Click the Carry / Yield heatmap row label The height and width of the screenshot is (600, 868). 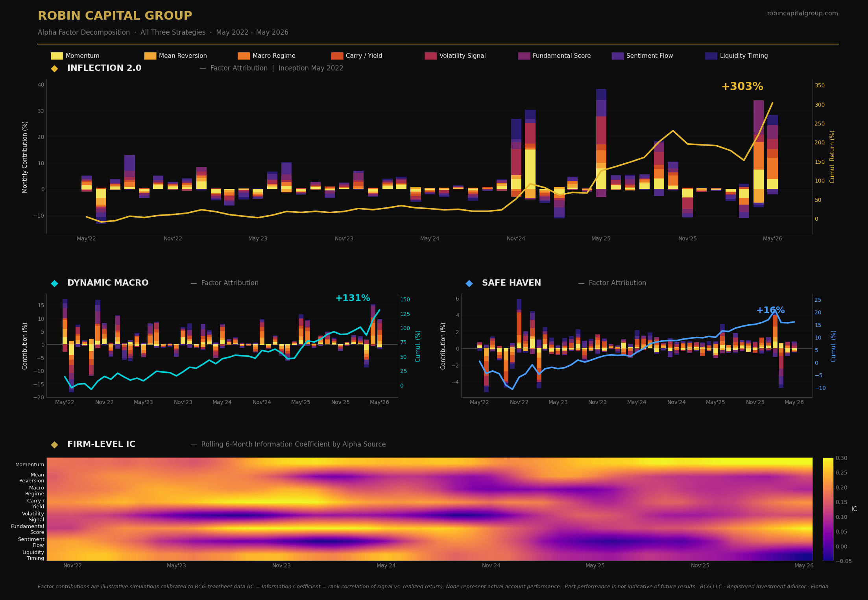pos(36,504)
